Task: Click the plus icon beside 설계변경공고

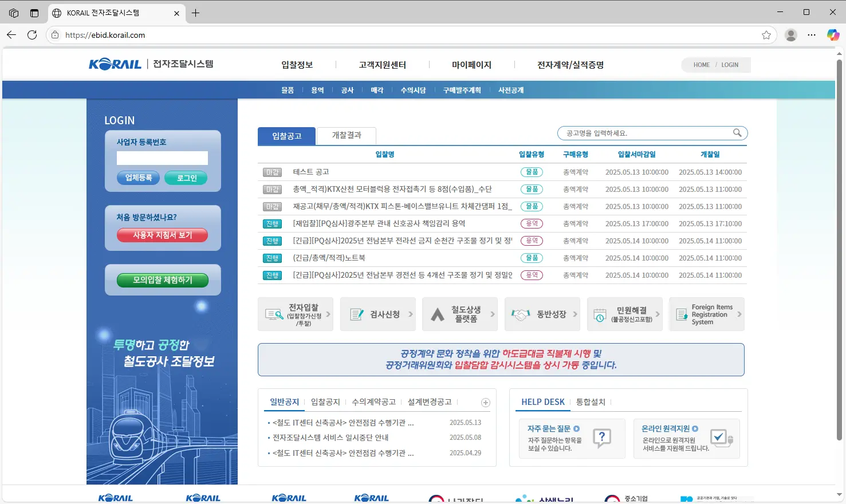Action: [486, 403]
